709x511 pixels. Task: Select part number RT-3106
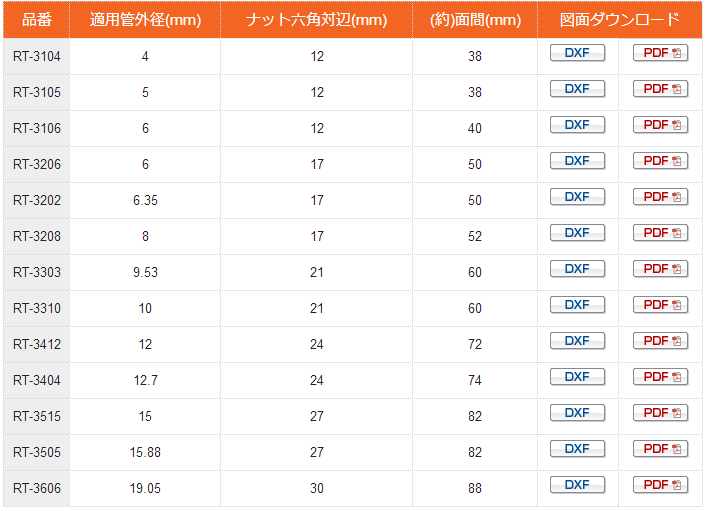37,128
